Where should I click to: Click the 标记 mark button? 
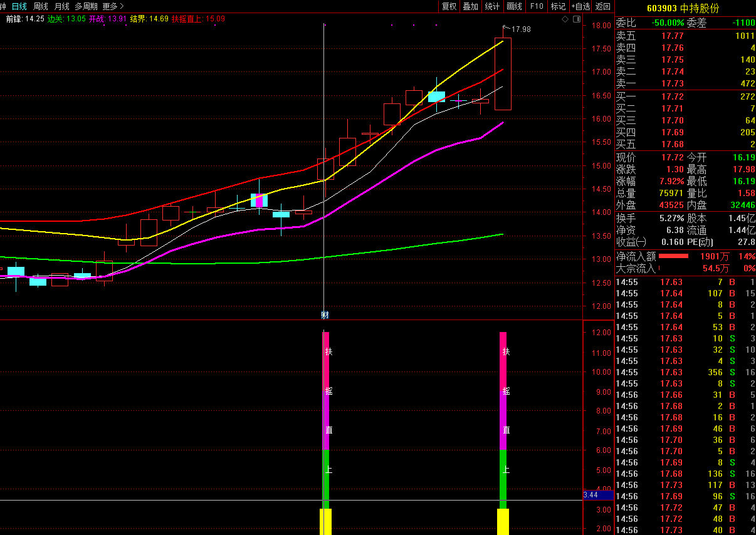[x=557, y=6]
